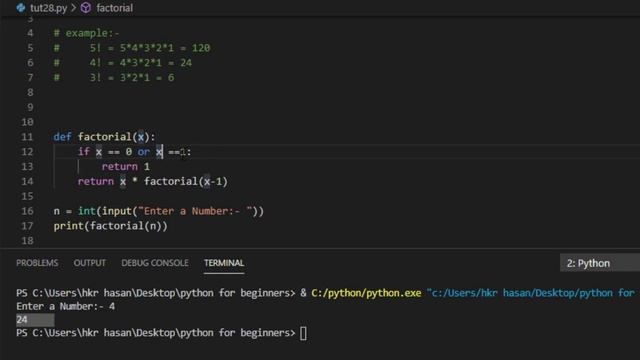Click the Python file icon in breadcrumb

[x=21, y=8]
